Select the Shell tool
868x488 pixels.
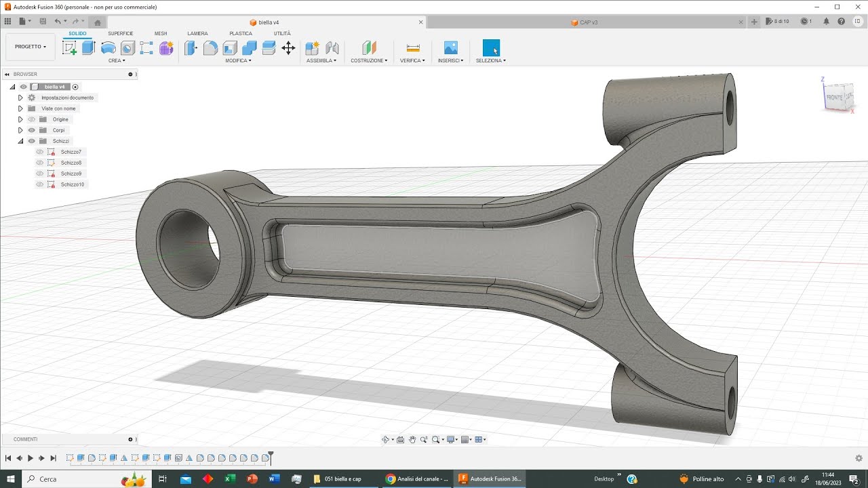pyautogui.click(x=230, y=48)
